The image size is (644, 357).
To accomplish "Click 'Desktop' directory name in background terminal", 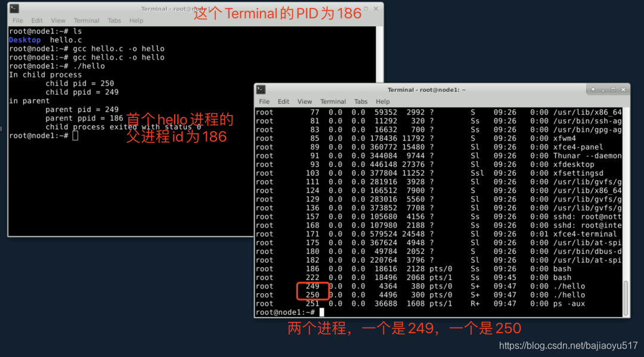I will [x=24, y=40].
